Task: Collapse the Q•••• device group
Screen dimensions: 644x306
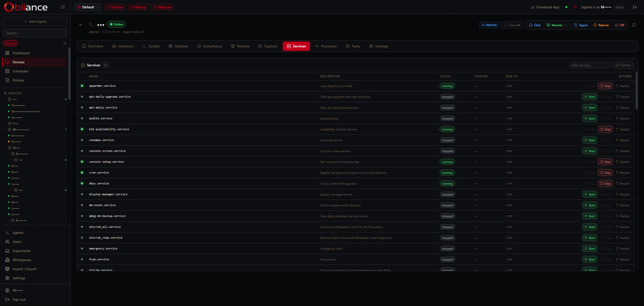Action: 5,148
